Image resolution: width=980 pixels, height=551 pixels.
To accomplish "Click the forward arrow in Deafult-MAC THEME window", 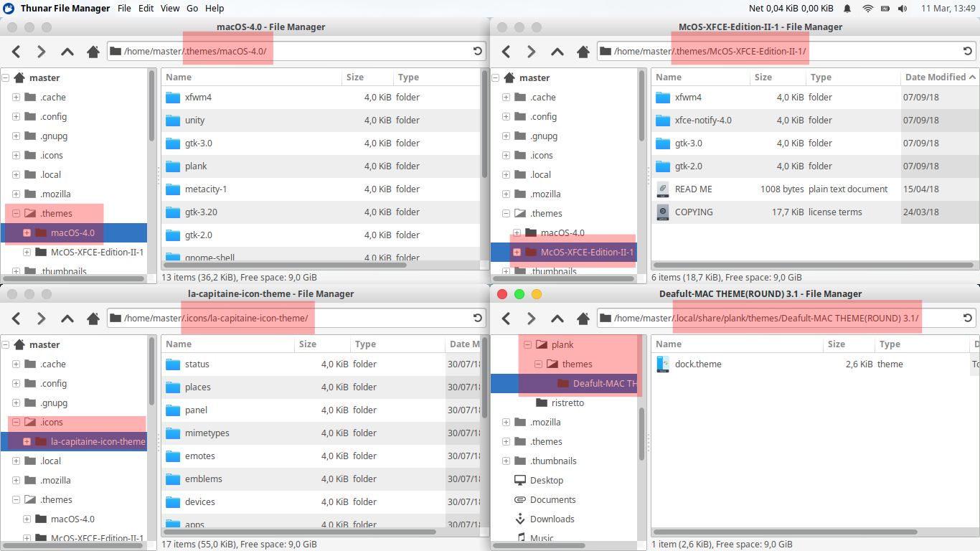I will (x=531, y=318).
